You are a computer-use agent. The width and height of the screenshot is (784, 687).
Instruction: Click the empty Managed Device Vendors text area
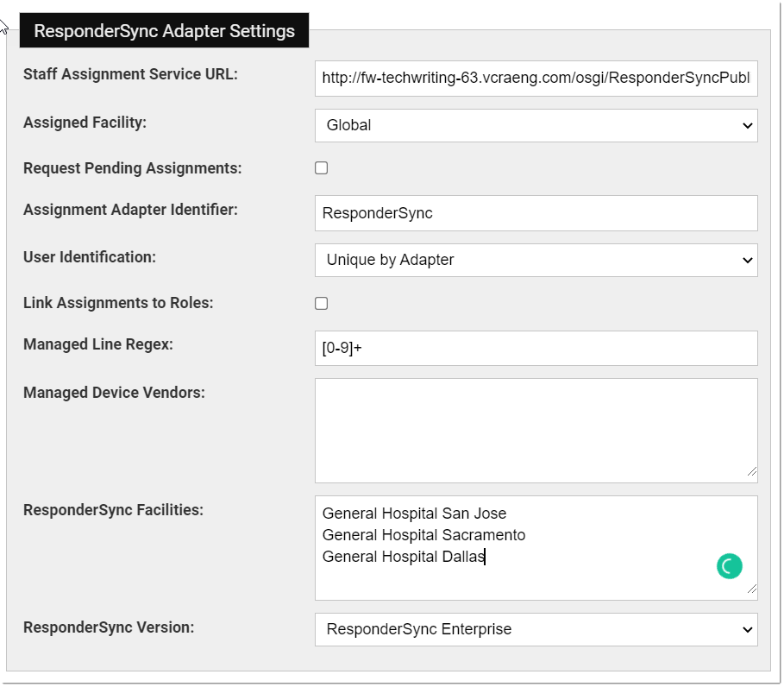tap(536, 430)
